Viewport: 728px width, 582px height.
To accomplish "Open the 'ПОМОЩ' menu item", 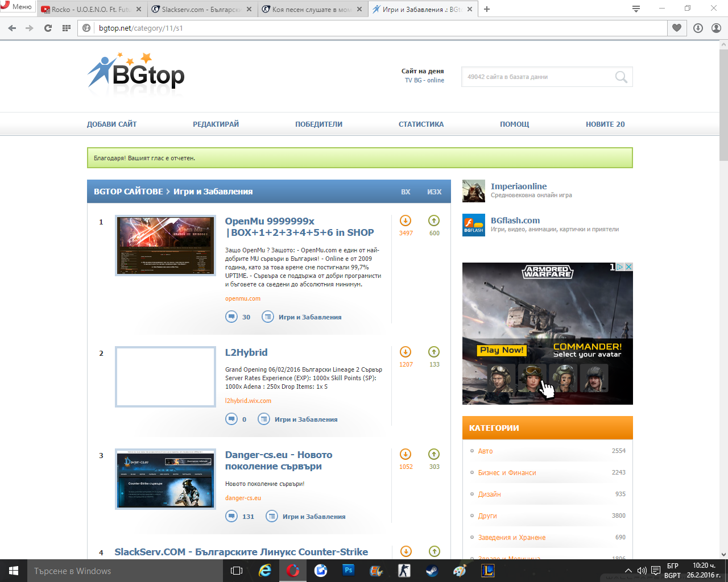I will click(514, 124).
